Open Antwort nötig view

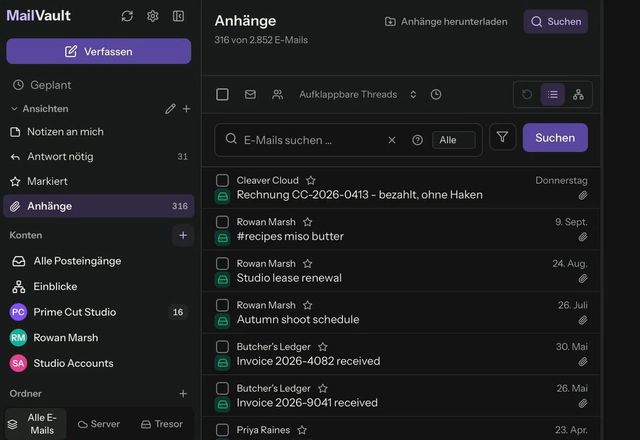pos(98,156)
